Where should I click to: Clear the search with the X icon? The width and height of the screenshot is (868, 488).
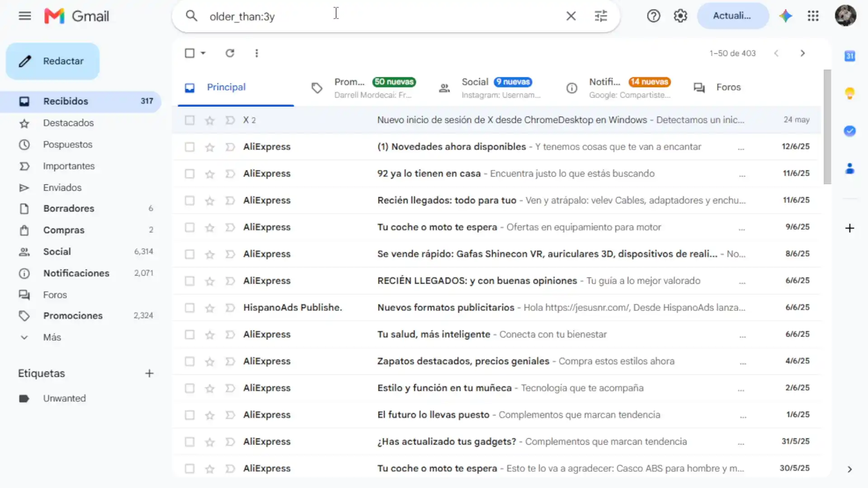tap(571, 16)
